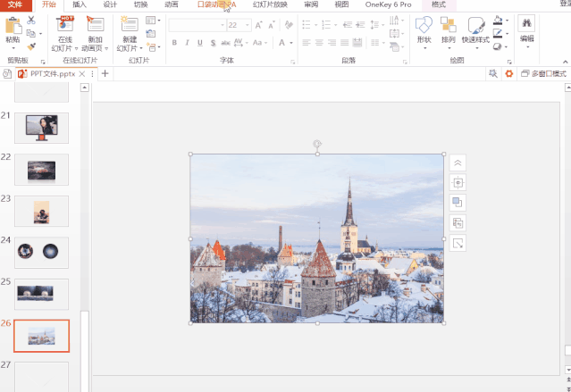
Task: Click the resize-arrow floating icon beside picture
Action: pos(458,243)
